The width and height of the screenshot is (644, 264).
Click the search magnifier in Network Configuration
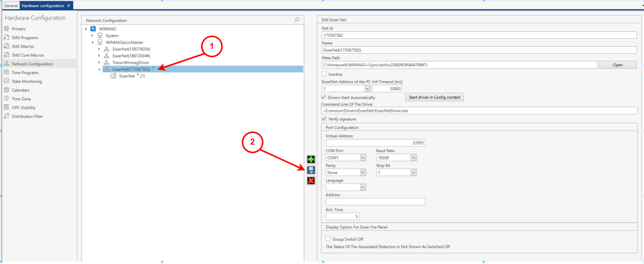(297, 20)
